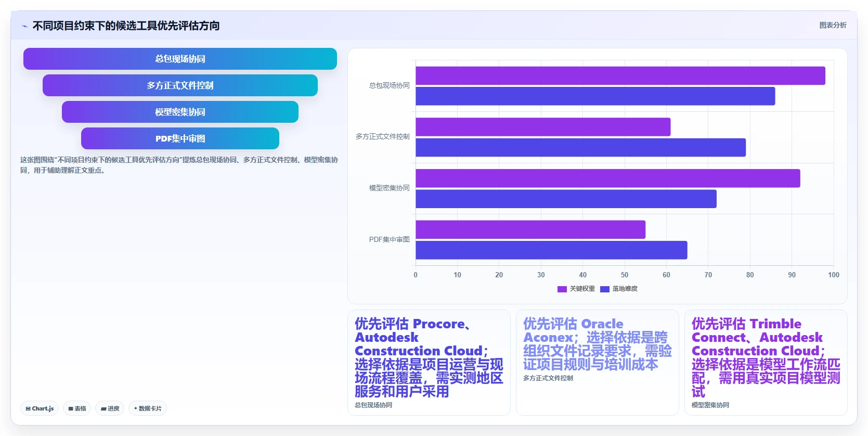868x436 pixels.
Task: Select the PDF集中审图 funnel bar
Action: pos(180,138)
